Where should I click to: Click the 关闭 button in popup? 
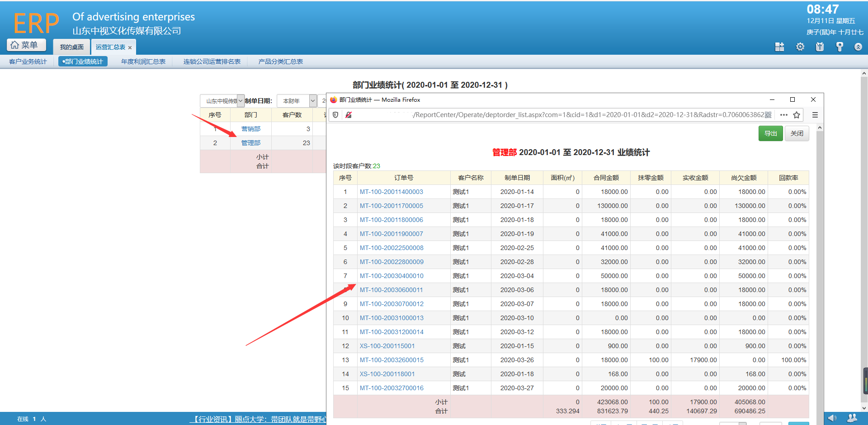click(x=797, y=133)
